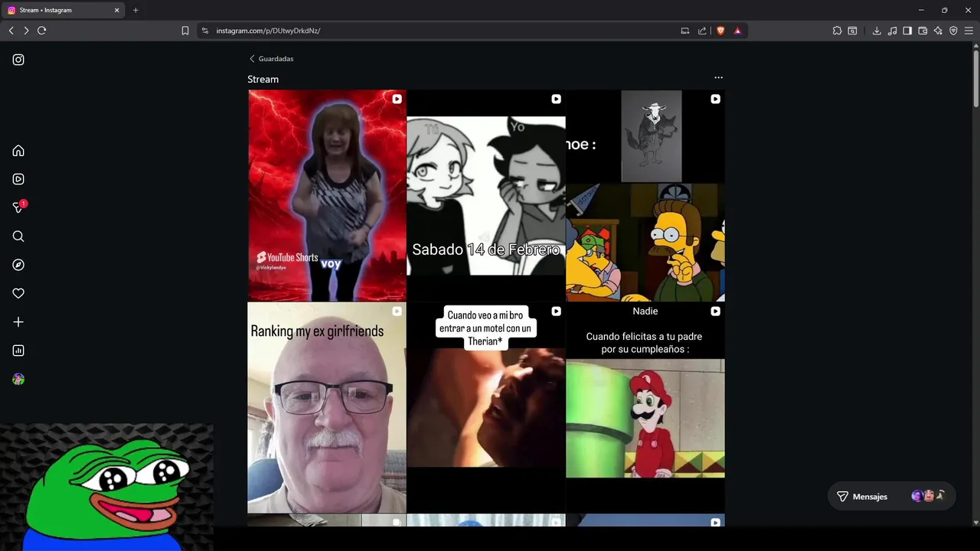
Task: Open the profile avatar in the sidebar
Action: [18, 379]
